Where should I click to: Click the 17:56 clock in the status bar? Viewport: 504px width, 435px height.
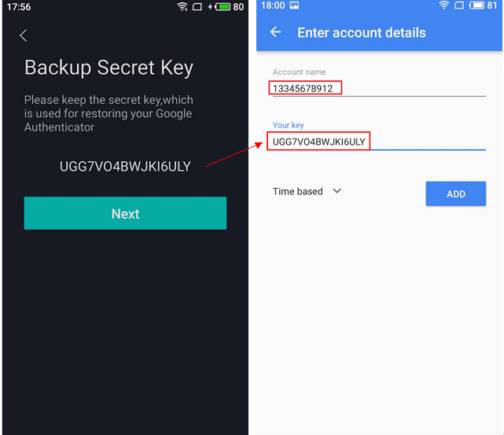coord(19,7)
